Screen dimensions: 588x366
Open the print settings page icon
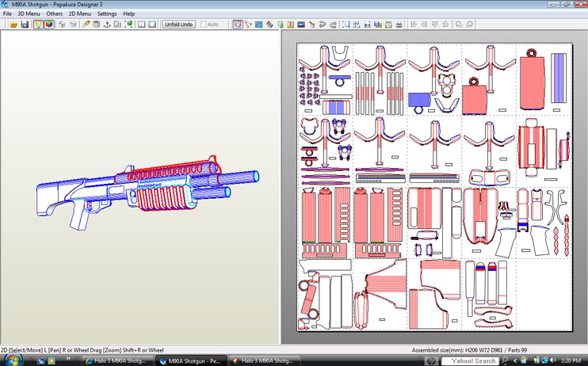click(388, 25)
